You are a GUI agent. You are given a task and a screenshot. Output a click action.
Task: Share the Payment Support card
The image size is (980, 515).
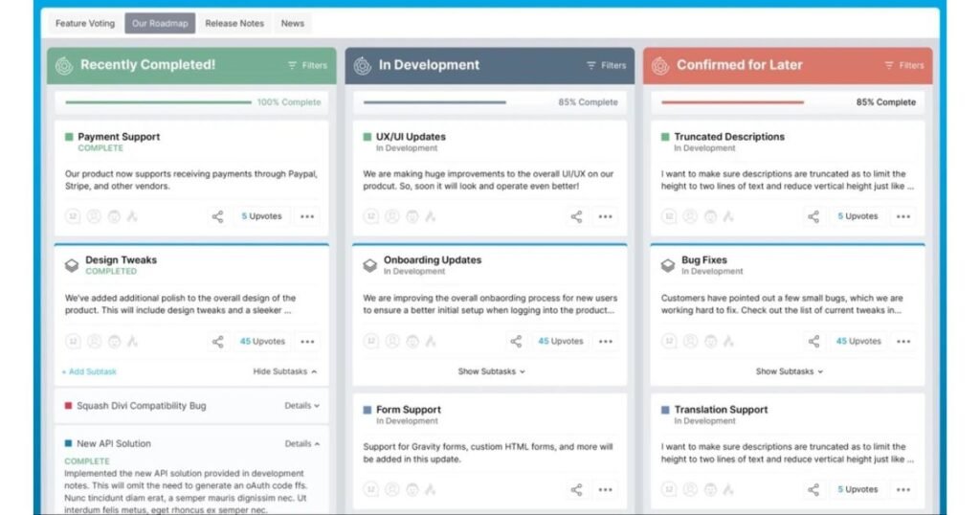[x=217, y=216]
